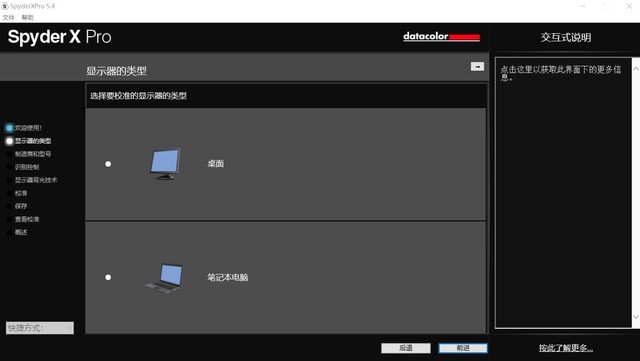Select the 桌面 radio button
This screenshot has width=640, height=361.
click(108, 164)
